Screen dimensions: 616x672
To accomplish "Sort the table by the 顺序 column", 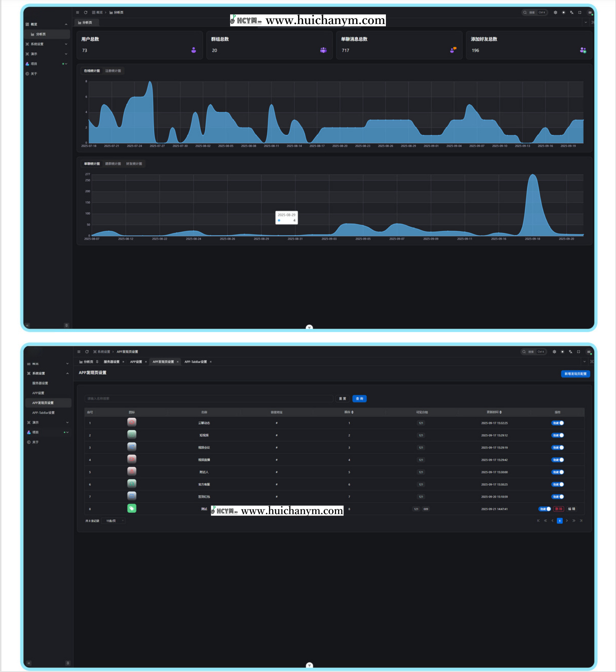I will (349, 412).
